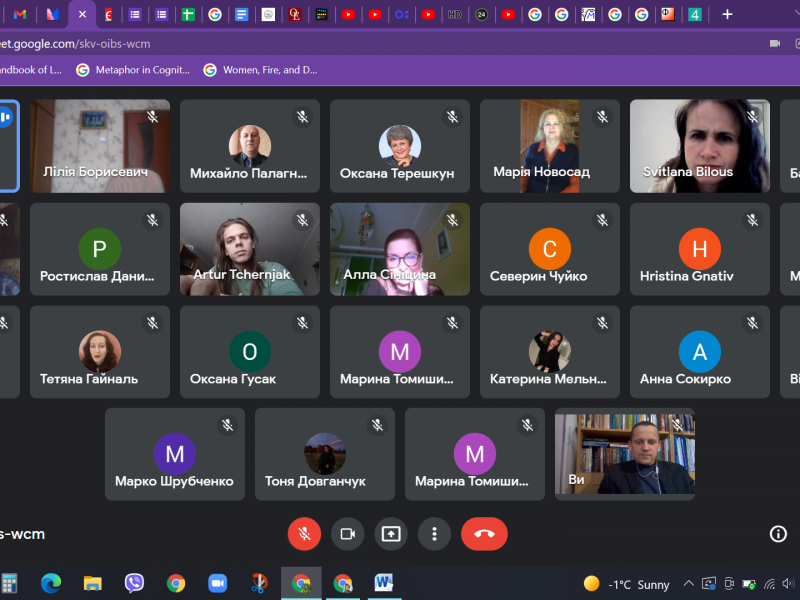Open the meeting details info icon

tap(778, 534)
